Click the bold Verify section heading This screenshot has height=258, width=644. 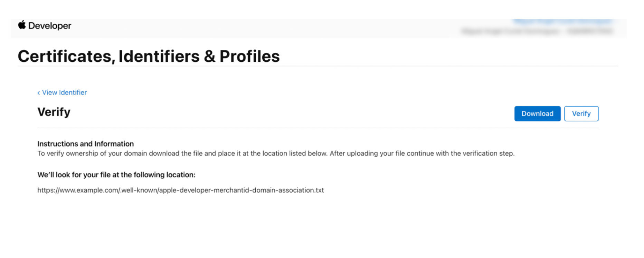pos(54,112)
